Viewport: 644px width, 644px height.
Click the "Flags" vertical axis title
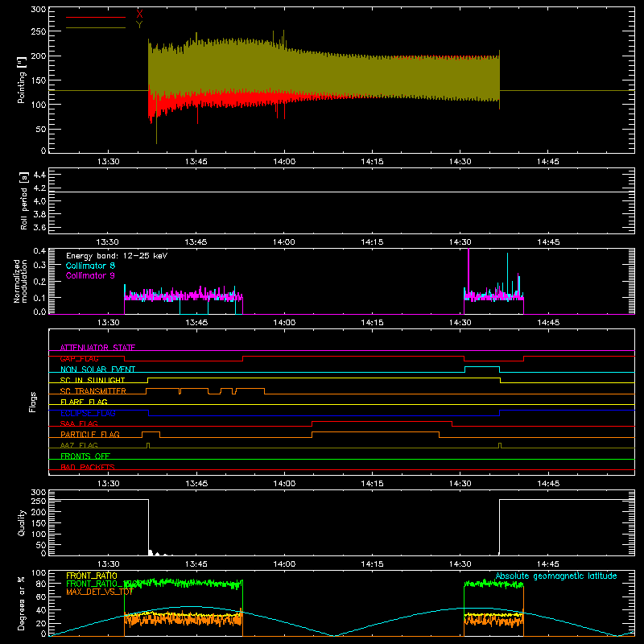point(32,402)
